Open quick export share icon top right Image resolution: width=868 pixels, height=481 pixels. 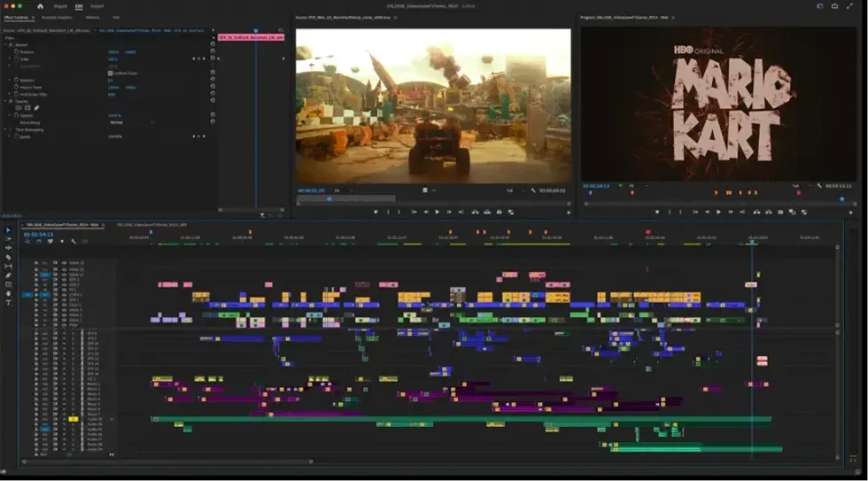click(x=834, y=6)
